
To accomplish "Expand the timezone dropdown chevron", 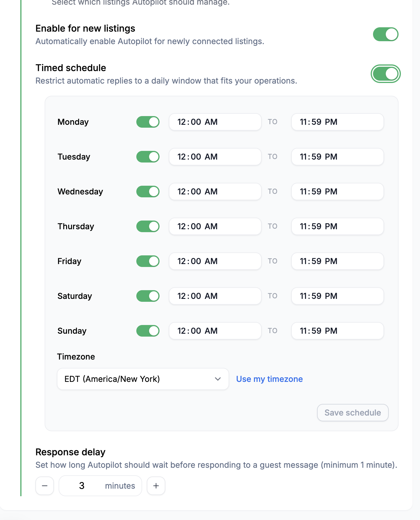I will tap(218, 379).
